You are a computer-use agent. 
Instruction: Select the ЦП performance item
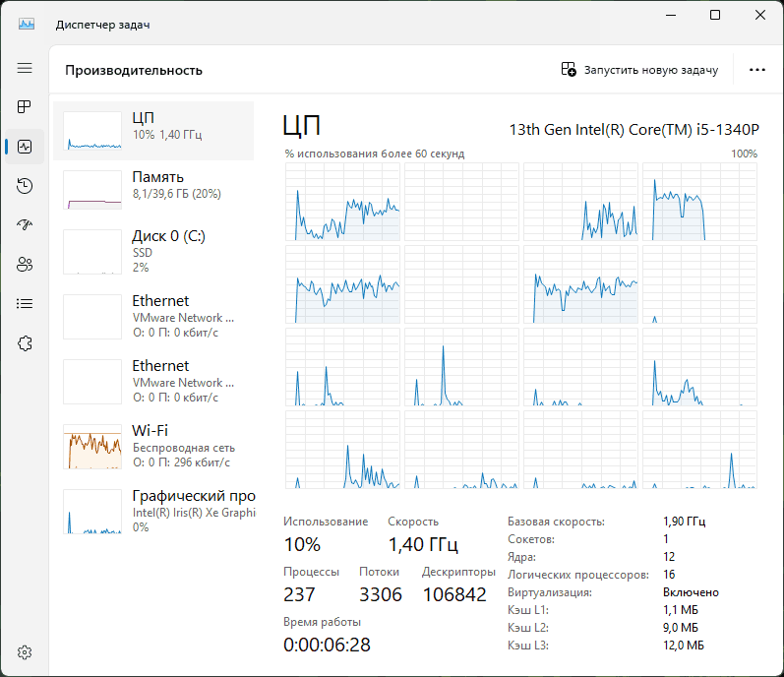tap(153, 131)
